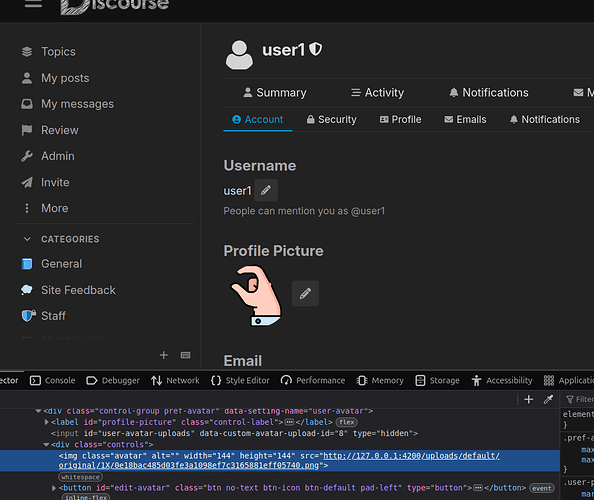Viewport: 594px width, 500px height.
Task: Open the DevTools Network tab
Action: point(175,380)
